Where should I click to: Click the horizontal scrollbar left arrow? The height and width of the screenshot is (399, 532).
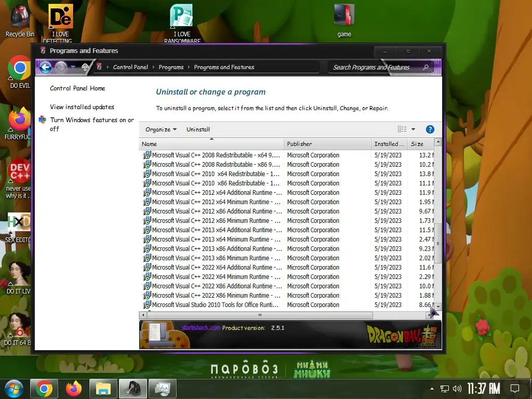click(143, 315)
